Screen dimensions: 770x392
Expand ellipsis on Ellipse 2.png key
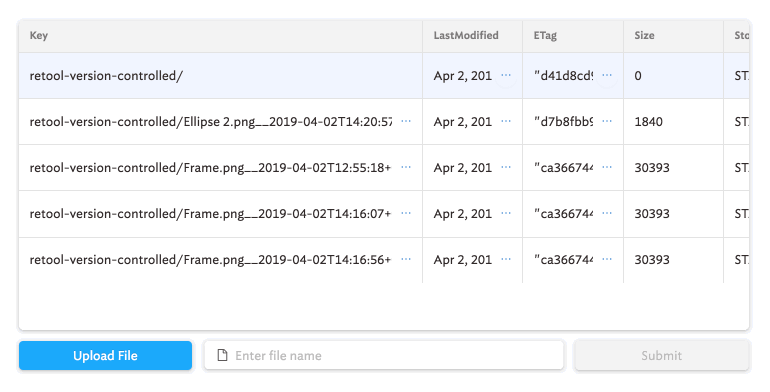coord(406,121)
